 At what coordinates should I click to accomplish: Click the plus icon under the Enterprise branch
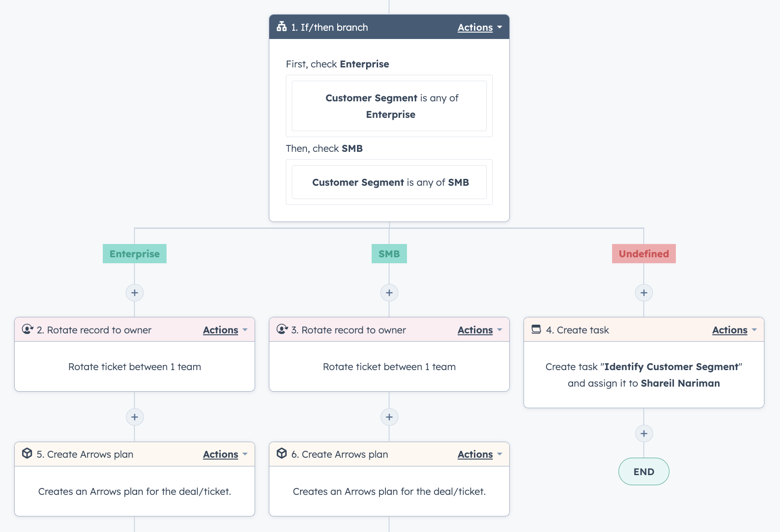coord(134,293)
